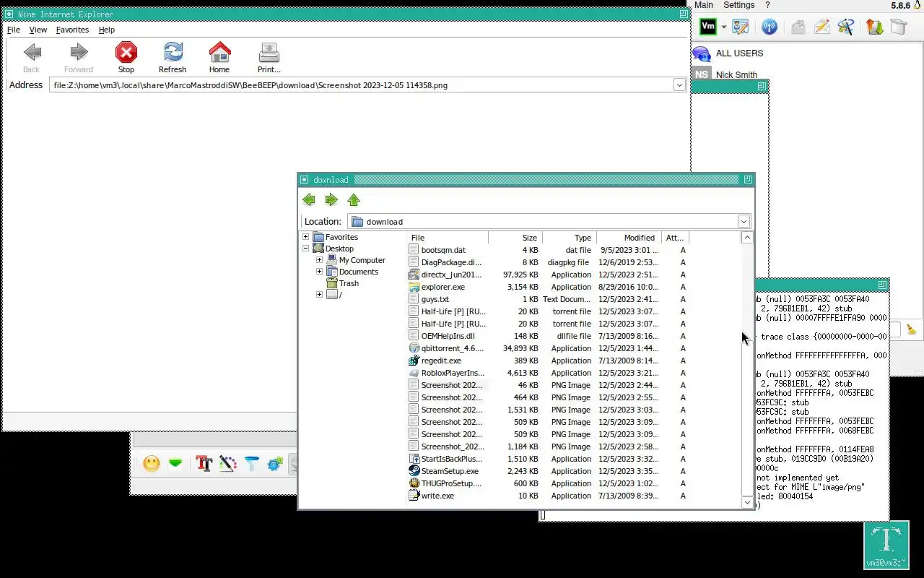Go to Home in Wine Internet Explorer
The width and height of the screenshot is (924, 578).
[x=219, y=58]
